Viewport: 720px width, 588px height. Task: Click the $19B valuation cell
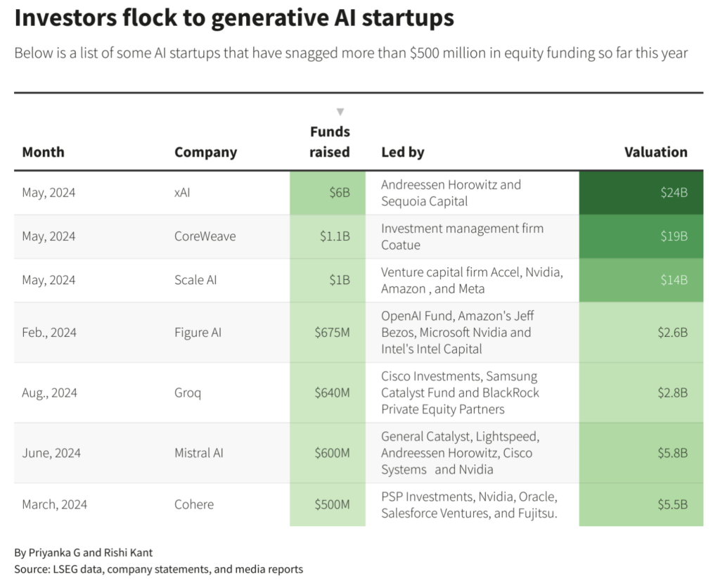pos(641,236)
